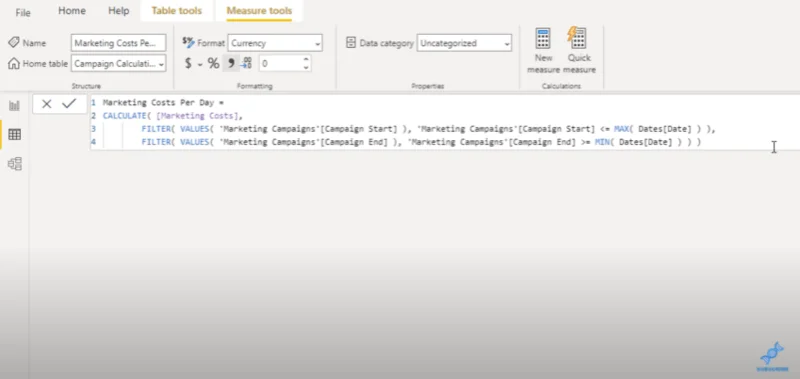Increase decimal places with up arrow
Screen dimensions: 800x379
pos(306,59)
